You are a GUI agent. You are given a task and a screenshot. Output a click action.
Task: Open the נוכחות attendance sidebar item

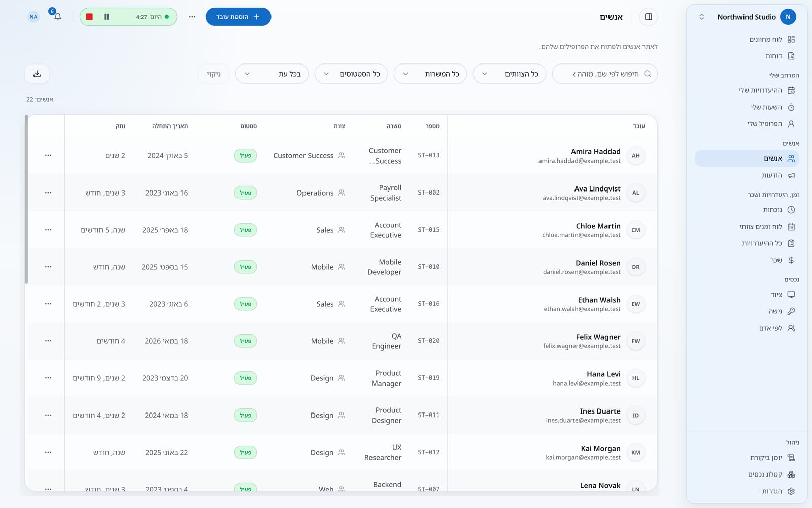(x=747, y=210)
